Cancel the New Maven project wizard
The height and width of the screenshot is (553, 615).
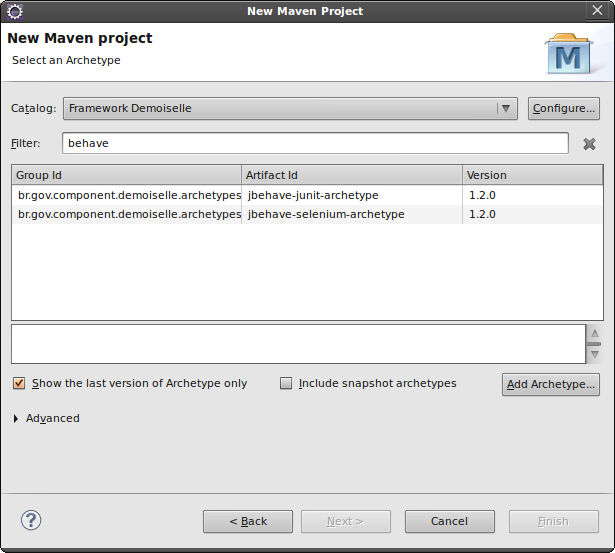tap(449, 521)
